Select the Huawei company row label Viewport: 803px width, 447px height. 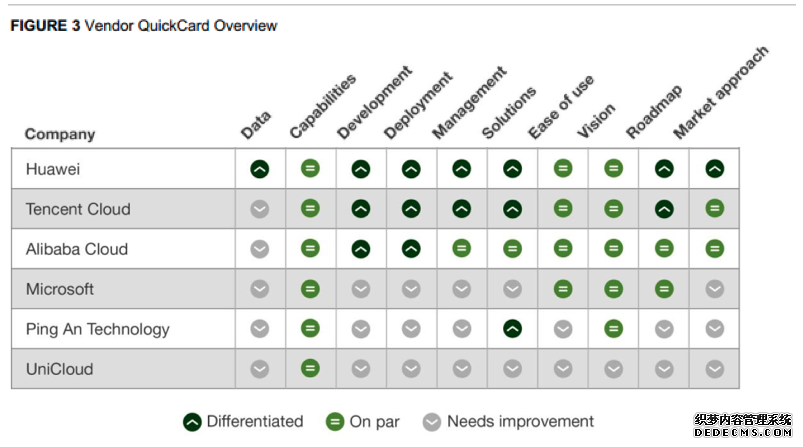53,169
